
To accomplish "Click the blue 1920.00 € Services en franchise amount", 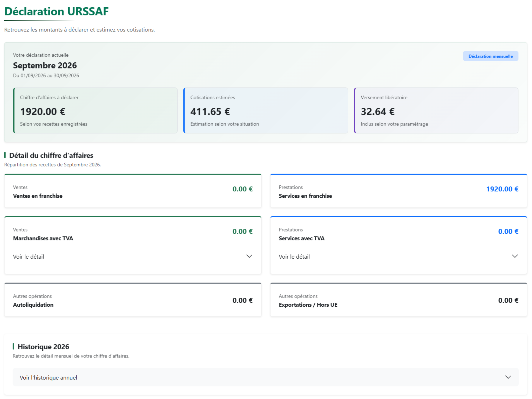I will 502,189.
